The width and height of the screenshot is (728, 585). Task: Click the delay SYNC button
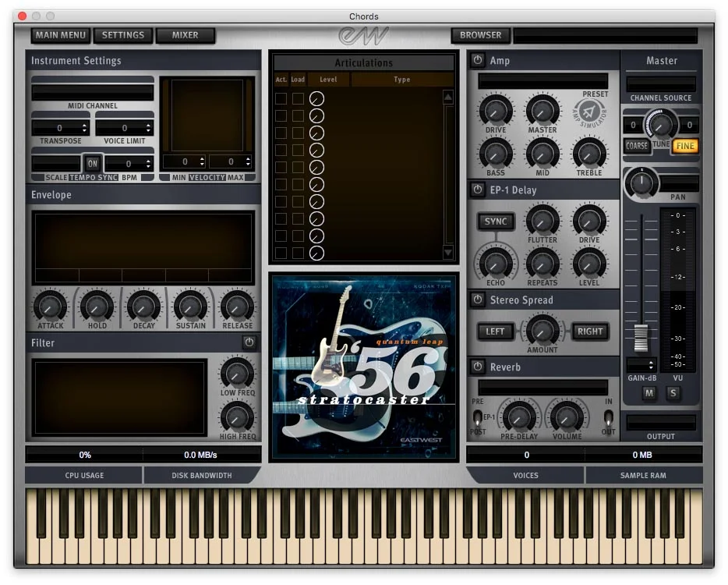tap(496, 222)
